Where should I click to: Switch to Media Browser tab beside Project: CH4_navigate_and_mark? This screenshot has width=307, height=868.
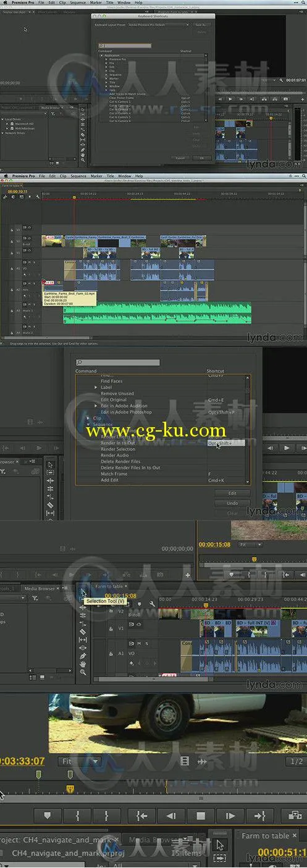pos(151,839)
